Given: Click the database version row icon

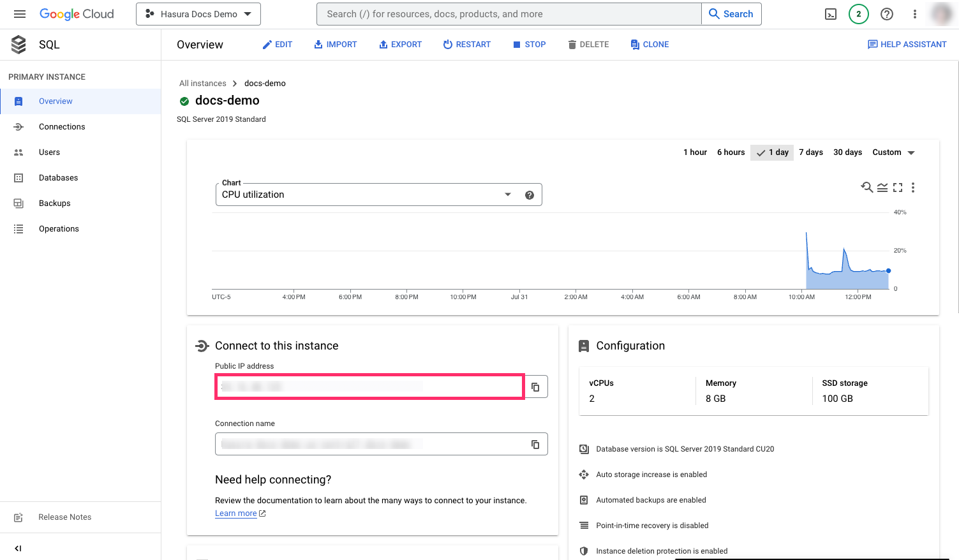Looking at the screenshot, I should pos(584,449).
